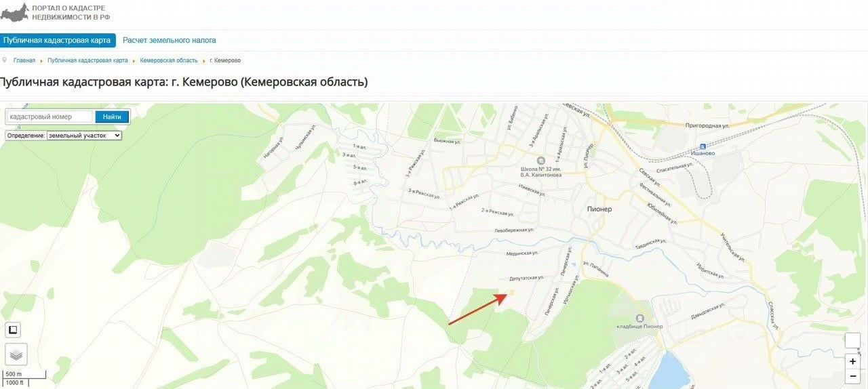Click Публичная кадастровая карта breadcrumb link
The image size is (868, 389).
click(87, 60)
